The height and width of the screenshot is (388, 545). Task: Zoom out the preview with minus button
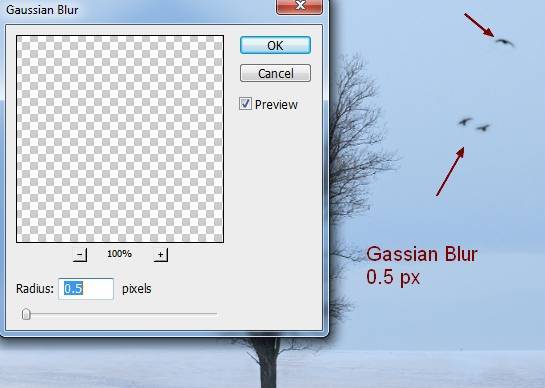point(80,254)
